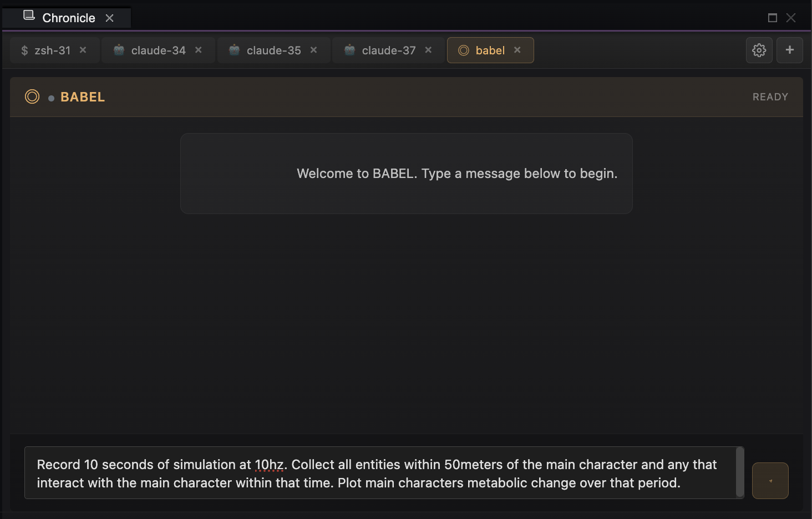The width and height of the screenshot is (812, 519).
Task: Click the status dot beside BABEL
Action: (x=51, y=98)
